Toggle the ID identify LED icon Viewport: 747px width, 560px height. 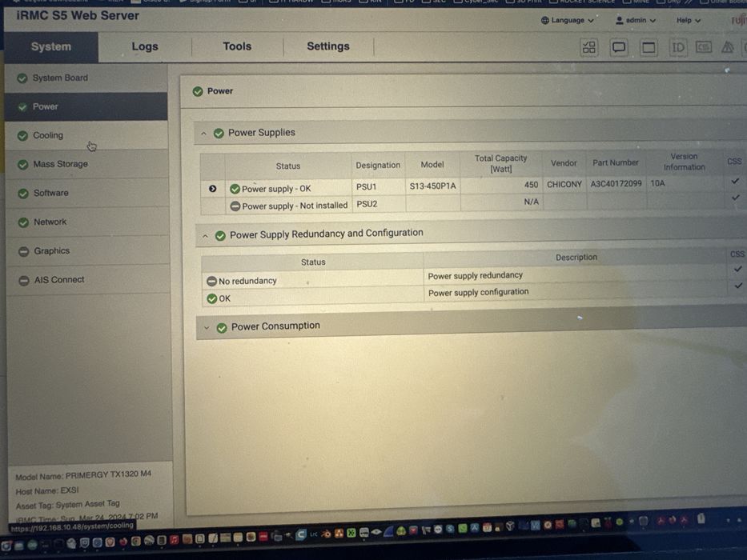tap(678, 48)
